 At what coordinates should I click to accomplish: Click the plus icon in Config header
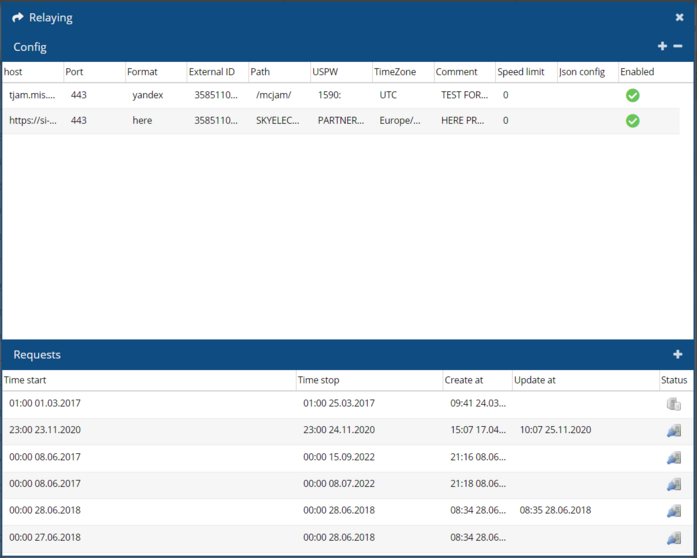(662, 47)
